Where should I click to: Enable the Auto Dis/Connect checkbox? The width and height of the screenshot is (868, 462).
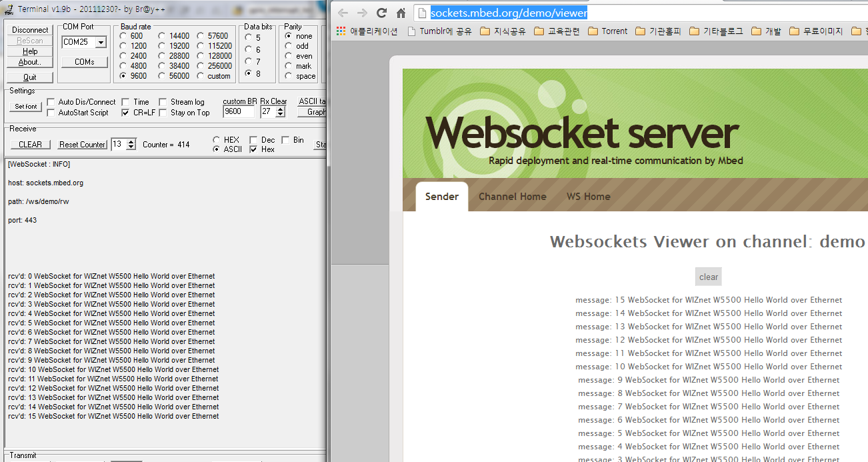coord(51,102)
